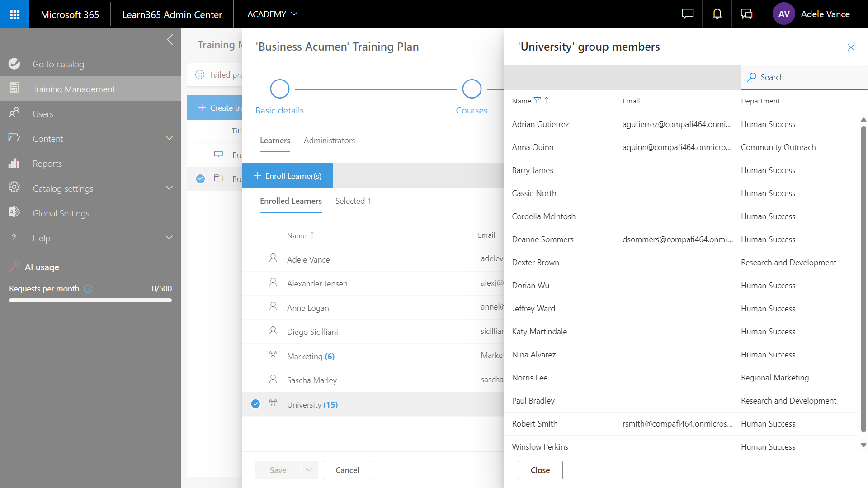Screen dimensions: 868x488
Task: Collapse the left navigation panel
Action: 170,40
